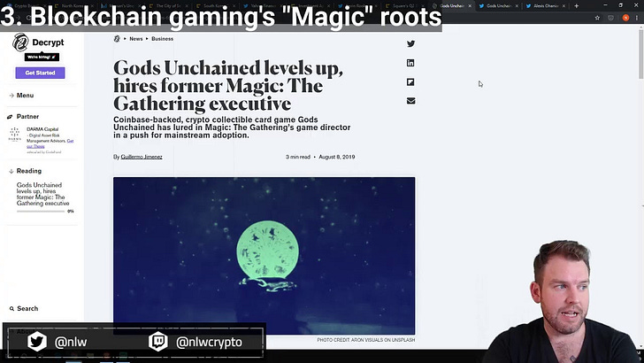This screenshot has width=644, height=363.
Task: Click the DARMA Capital partner logo
Action: tap(15, 135)
